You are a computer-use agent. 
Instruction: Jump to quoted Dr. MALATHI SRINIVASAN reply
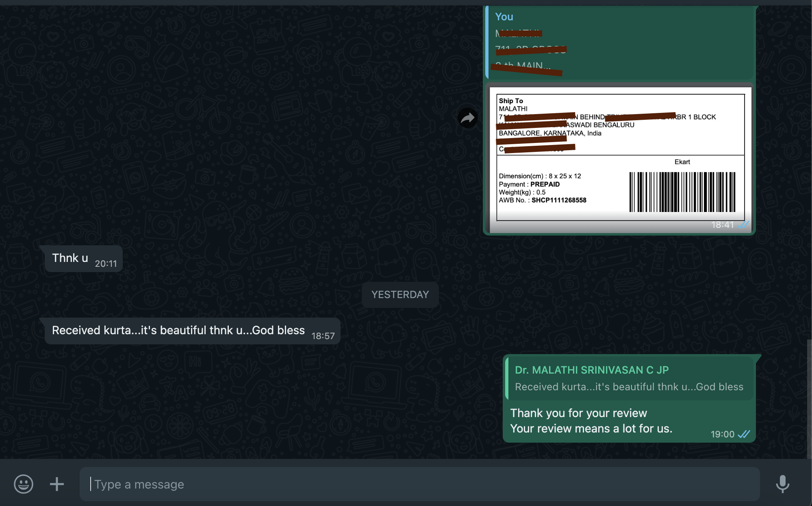[x=629, y=387]
